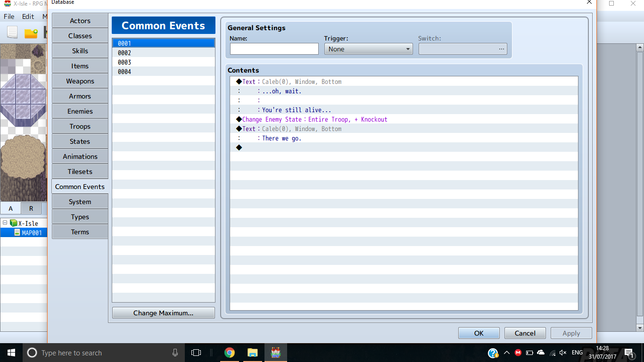The height and width of the screenshot is (362, 644).
Task: Switch to the Animations tab
Action: tap(80, 156)
